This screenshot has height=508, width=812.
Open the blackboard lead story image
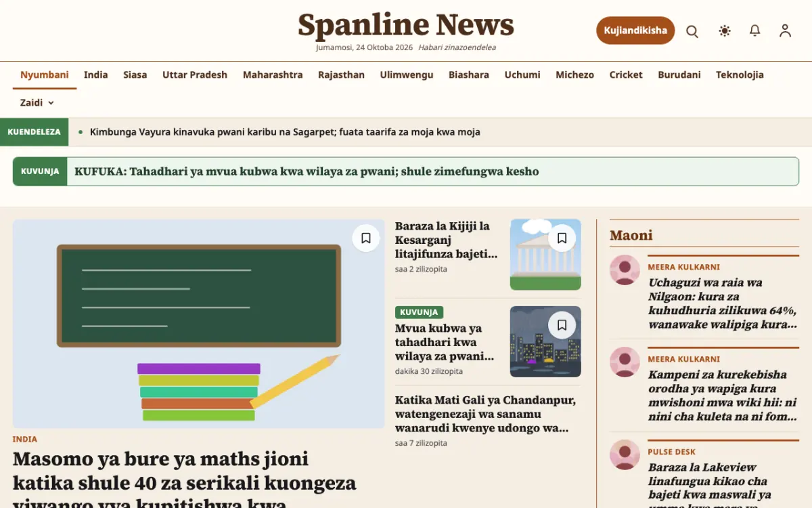[199, 324]
